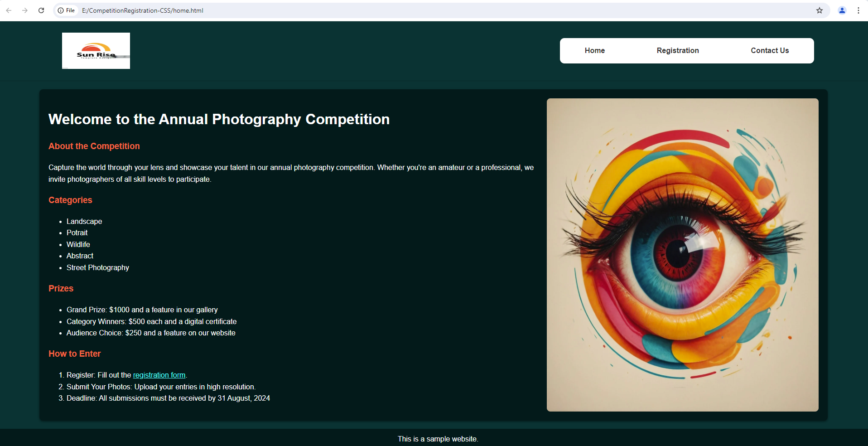Navigate to Contact Us

(770, 50)
